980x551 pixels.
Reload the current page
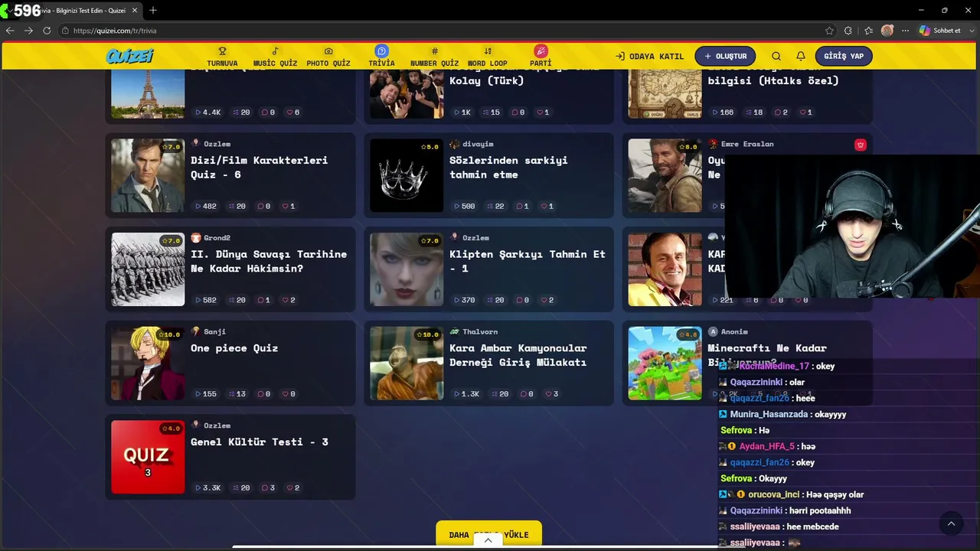(47, 31)
